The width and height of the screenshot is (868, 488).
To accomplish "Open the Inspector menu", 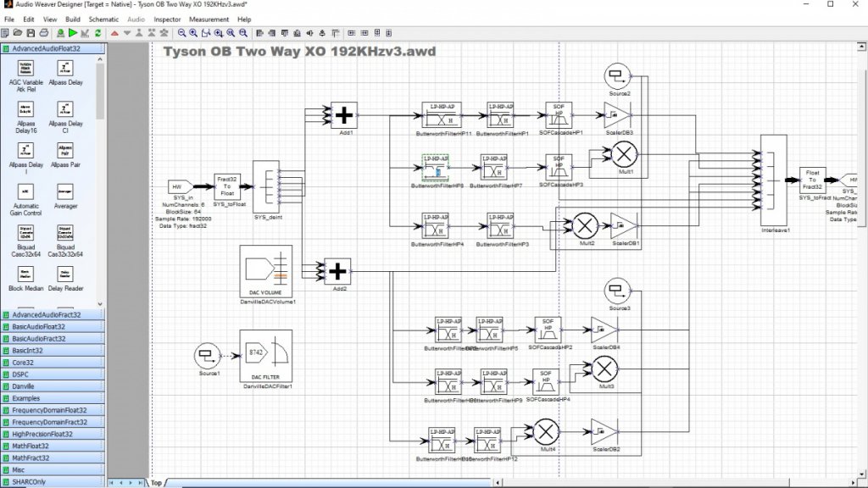I will (167, 19).
